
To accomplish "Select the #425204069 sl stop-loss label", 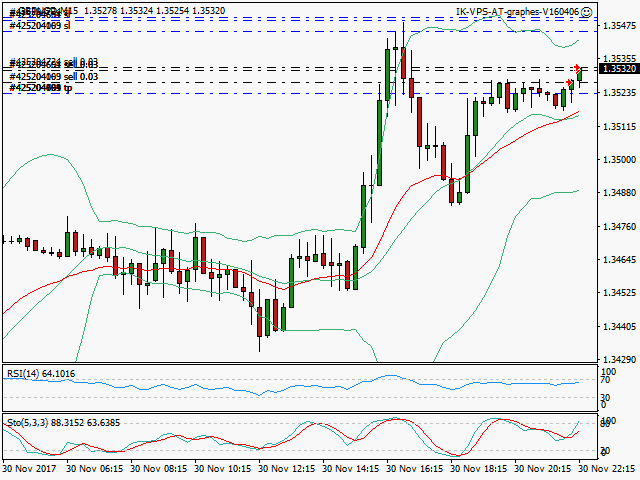I will 40,26.
